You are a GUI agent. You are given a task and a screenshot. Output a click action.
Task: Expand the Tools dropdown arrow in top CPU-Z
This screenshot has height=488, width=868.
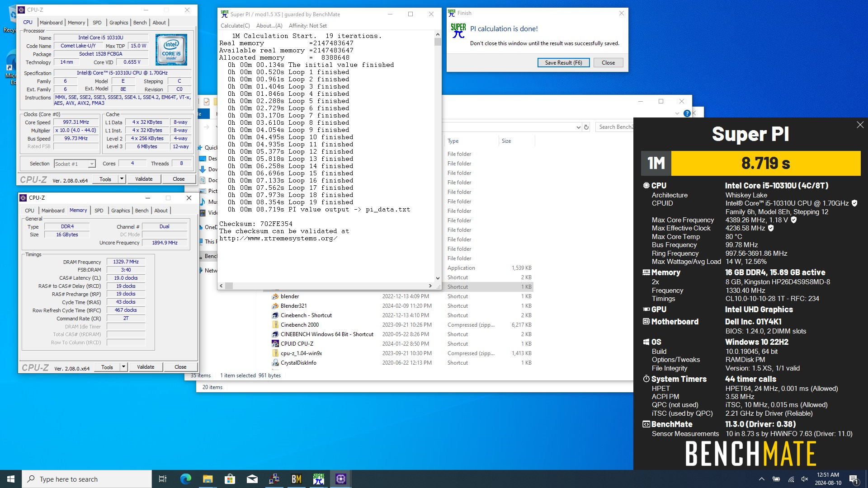pos(122,179)
